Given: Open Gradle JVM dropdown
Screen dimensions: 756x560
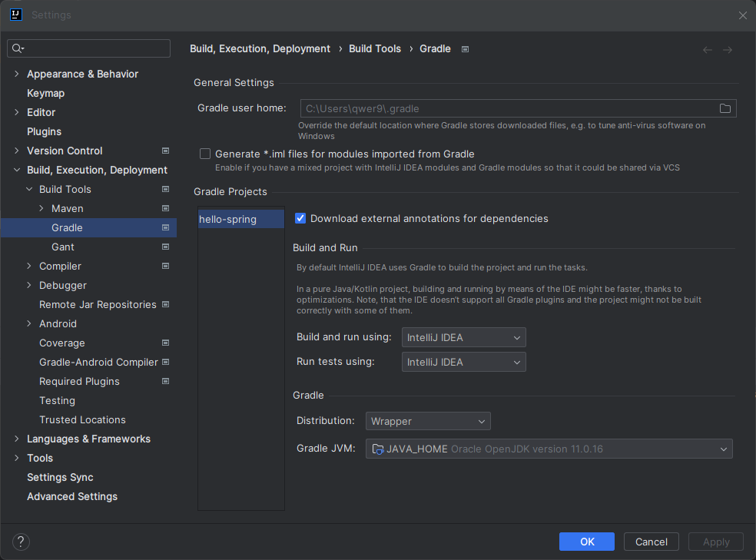Looking at the screenshot, I should pos(549,449).
